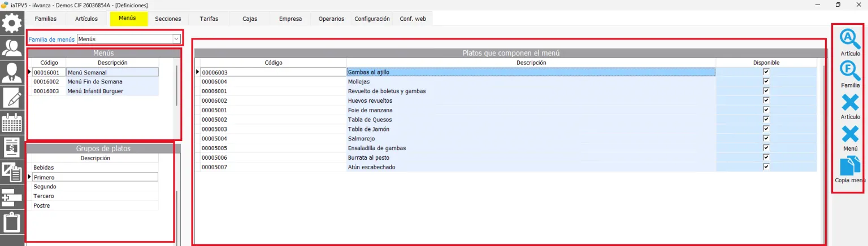Image resolution: width=868 pixels, height=246 pixels.
Task: Toggle Disponible for Salmorejo
Action: click(x=766, y=138)
